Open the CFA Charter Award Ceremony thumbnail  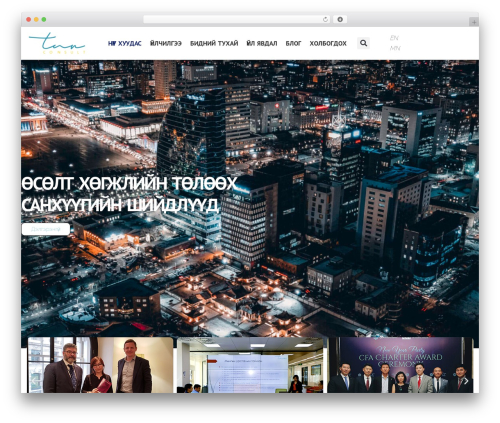point(400,365)
